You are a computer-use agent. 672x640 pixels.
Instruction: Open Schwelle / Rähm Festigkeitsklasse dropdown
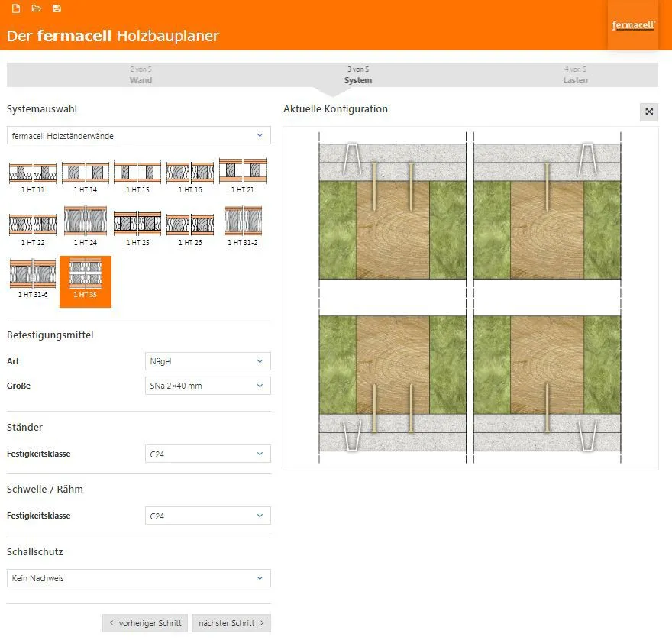pyautogui.click(x=208, y=516)
